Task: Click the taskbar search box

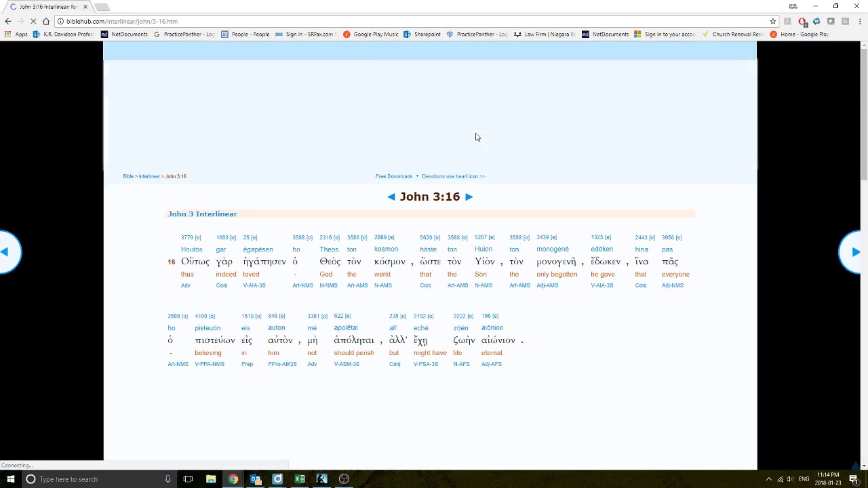Action: coord(98,479)
